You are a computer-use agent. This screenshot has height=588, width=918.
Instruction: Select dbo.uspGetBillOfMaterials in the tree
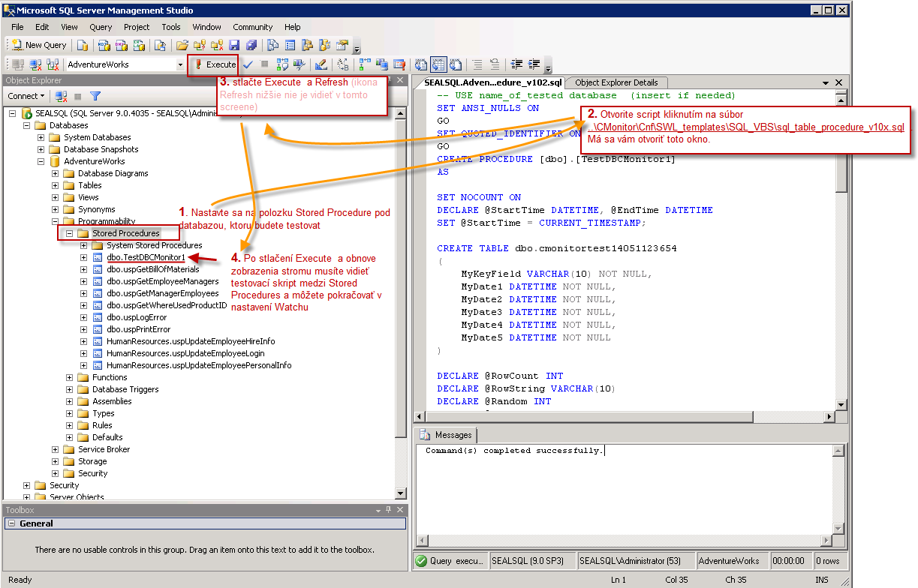pyautogui.click(x=152, y=269)
